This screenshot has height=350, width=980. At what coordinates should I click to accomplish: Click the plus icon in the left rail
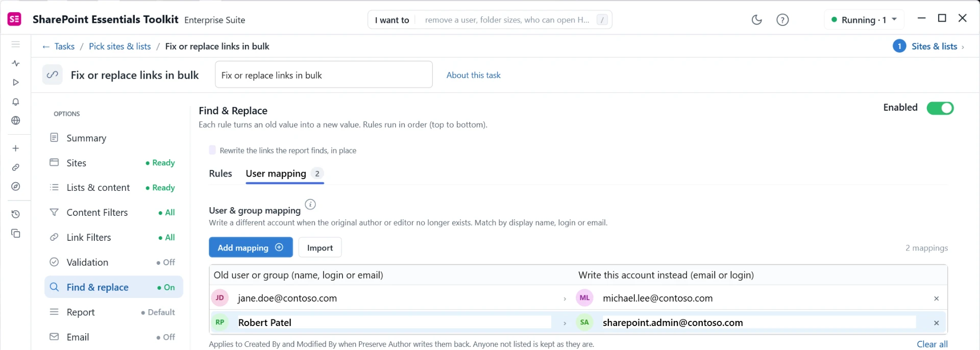[16, 148]
